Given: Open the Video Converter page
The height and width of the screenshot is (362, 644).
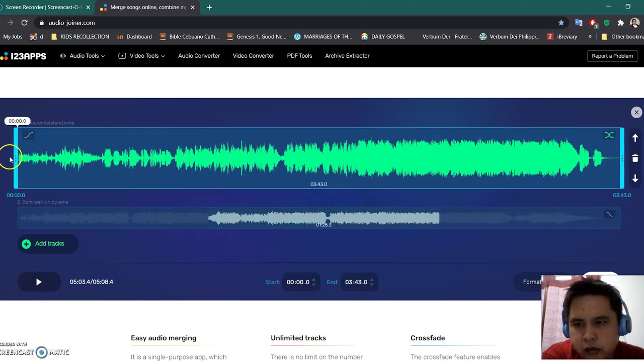Looking at the screenshot, I should click(x=253, y=56).
